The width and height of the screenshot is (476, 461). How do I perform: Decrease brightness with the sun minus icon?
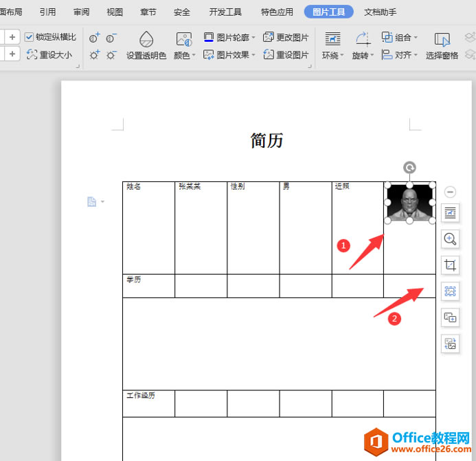[111, 55]
